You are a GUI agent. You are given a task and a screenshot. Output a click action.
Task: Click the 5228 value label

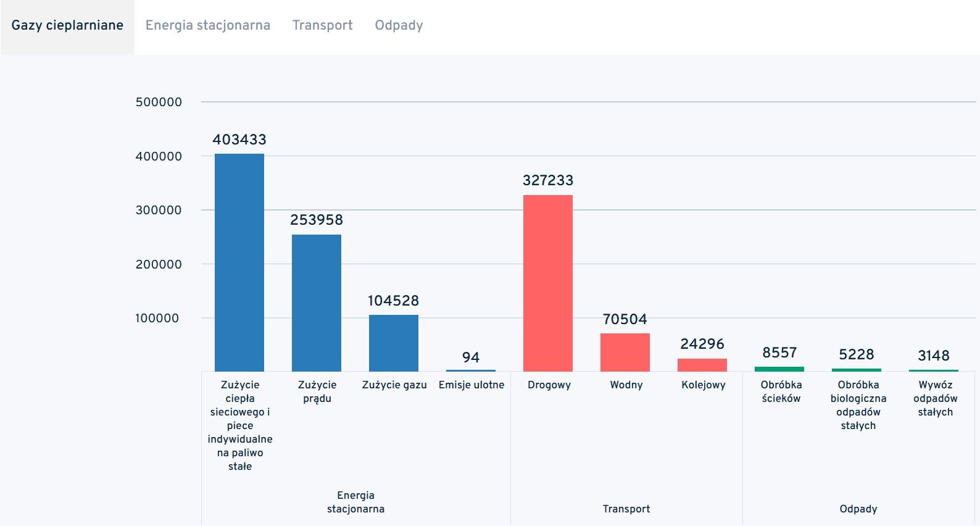point(857,354)
